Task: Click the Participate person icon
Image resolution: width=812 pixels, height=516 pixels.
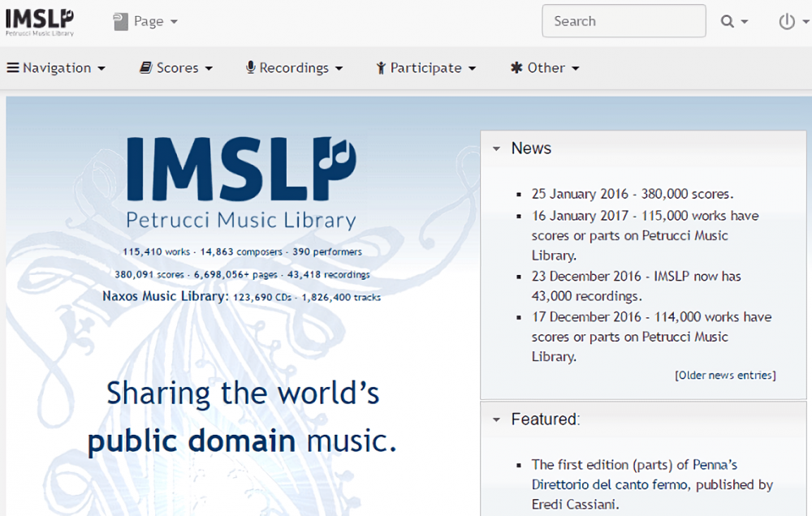Action: [381, 68]
